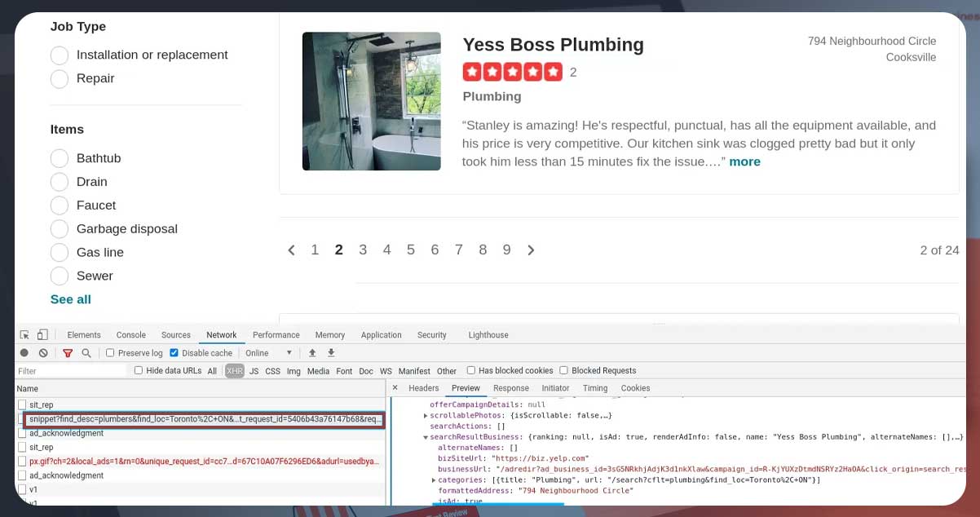Click the record network log button
The image size is (980, 517).
click(24, 353)
